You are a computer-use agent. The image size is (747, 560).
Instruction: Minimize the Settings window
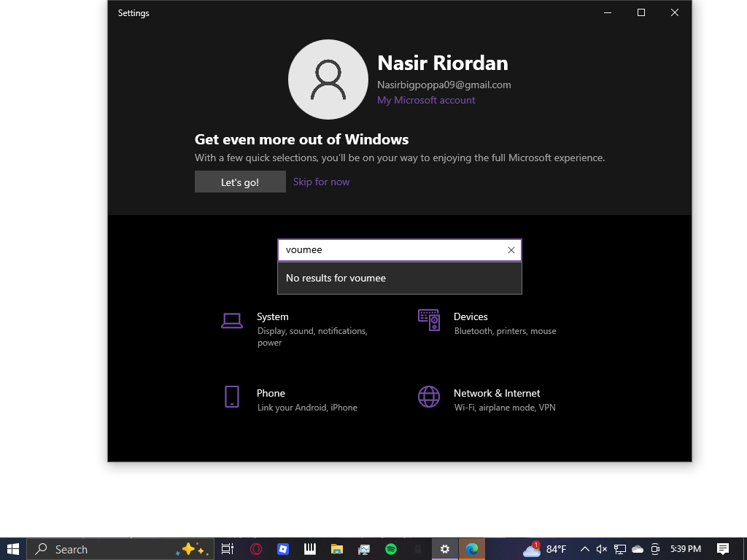(x=608, y=13)
